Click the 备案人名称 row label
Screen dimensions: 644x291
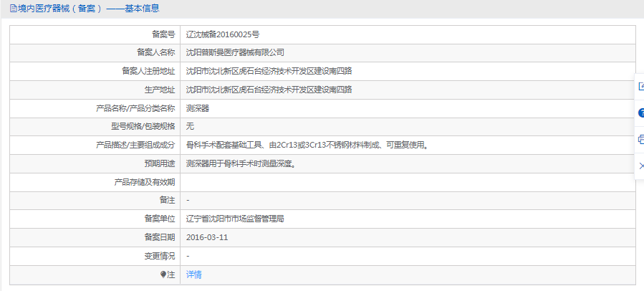pos(155,52)
